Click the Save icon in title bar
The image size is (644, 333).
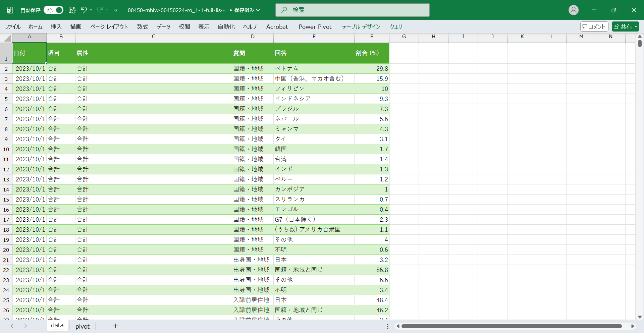72,10
